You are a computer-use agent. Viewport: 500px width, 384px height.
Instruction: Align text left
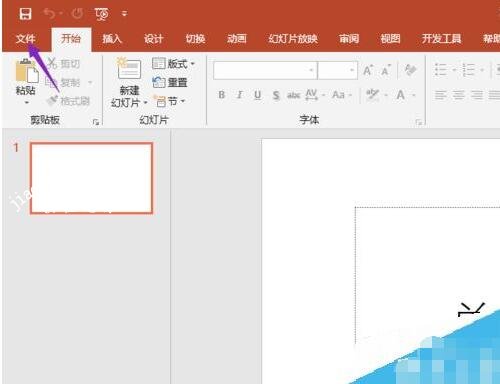coord(441,95)
